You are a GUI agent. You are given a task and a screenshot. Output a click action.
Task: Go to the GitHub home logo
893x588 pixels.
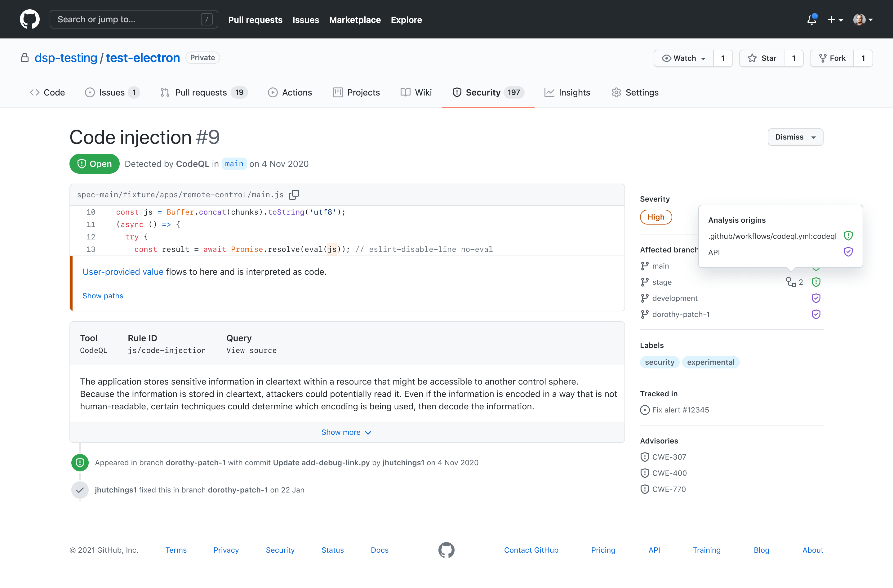[x=30, y=19]
